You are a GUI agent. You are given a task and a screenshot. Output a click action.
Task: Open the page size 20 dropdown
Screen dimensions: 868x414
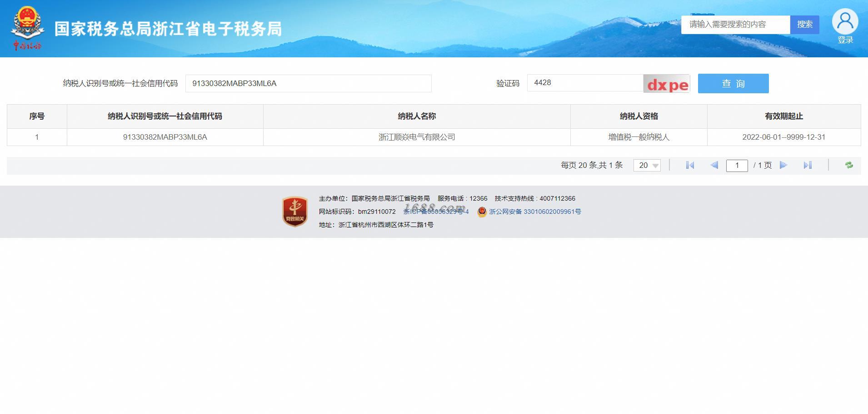click(x=647, y=165)
